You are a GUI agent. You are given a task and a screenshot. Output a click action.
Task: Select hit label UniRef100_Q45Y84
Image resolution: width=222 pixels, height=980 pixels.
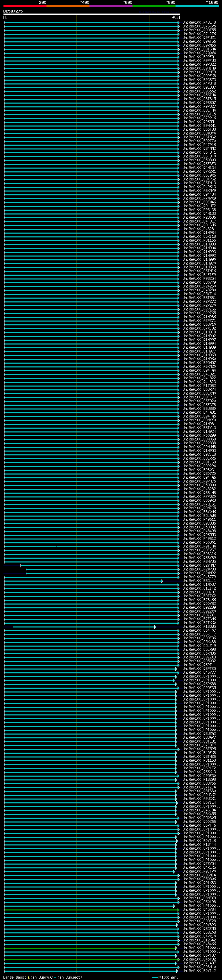click(x=199, y=910)
